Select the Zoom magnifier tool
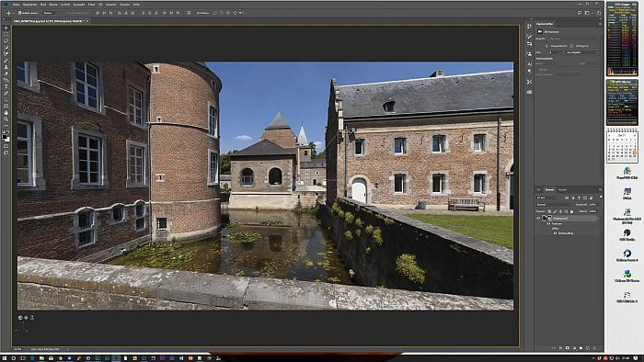Screen dimensions: 644x362 (6, 119)
